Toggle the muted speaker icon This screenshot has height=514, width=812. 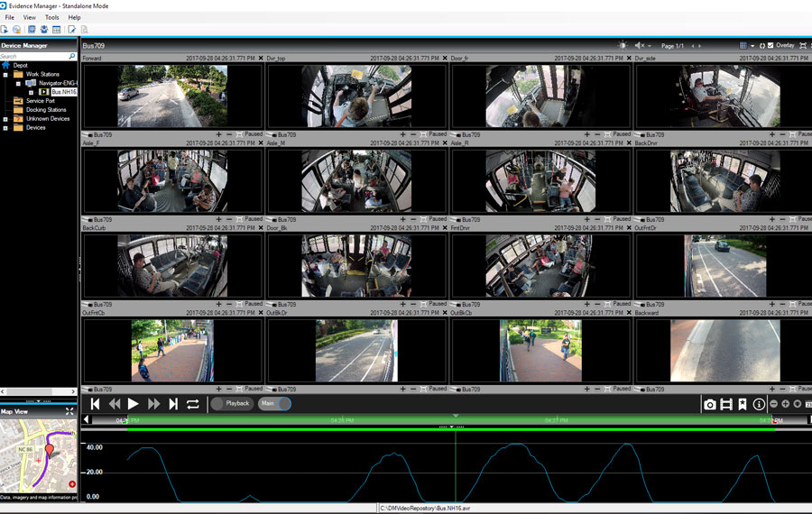point(640,46)
